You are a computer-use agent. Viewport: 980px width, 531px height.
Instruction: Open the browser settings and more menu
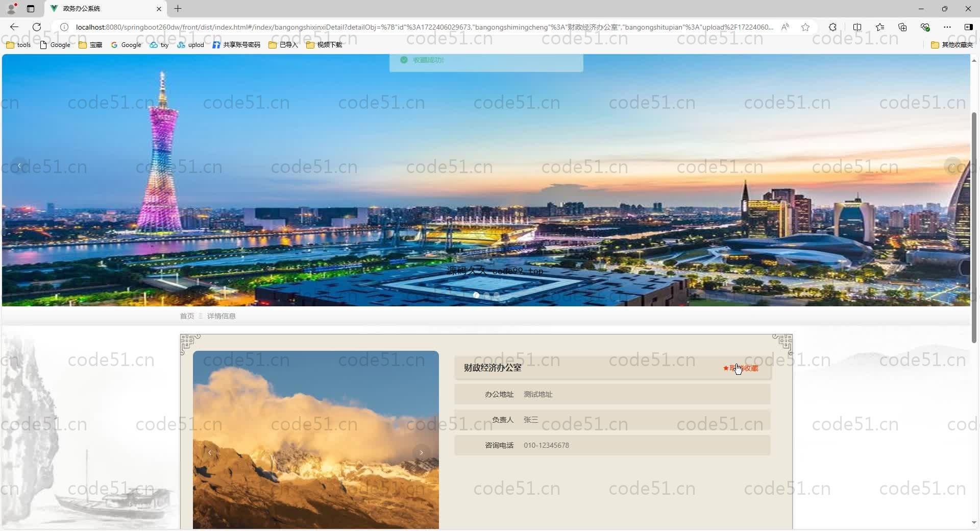947,27
